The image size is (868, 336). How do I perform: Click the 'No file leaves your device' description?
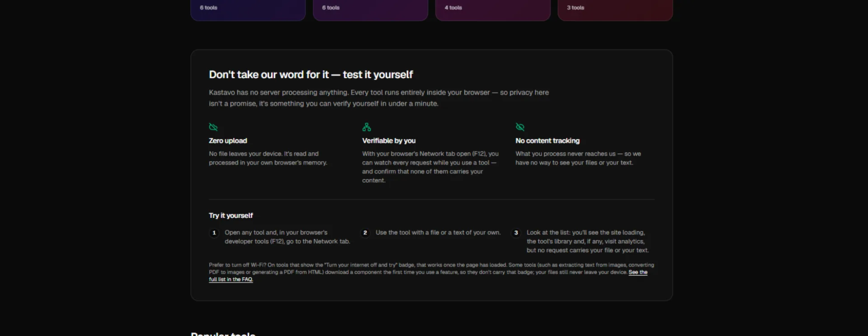point(268,158)
